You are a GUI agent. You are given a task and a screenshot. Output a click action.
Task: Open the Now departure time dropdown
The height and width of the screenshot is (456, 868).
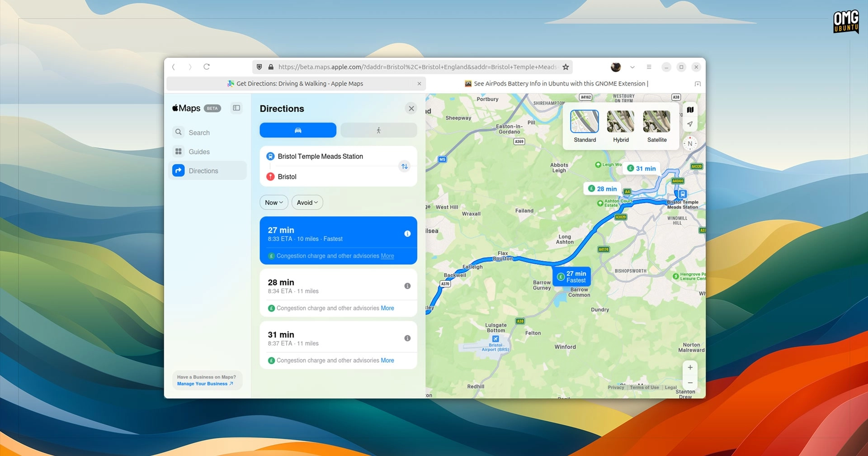(274, 203)
